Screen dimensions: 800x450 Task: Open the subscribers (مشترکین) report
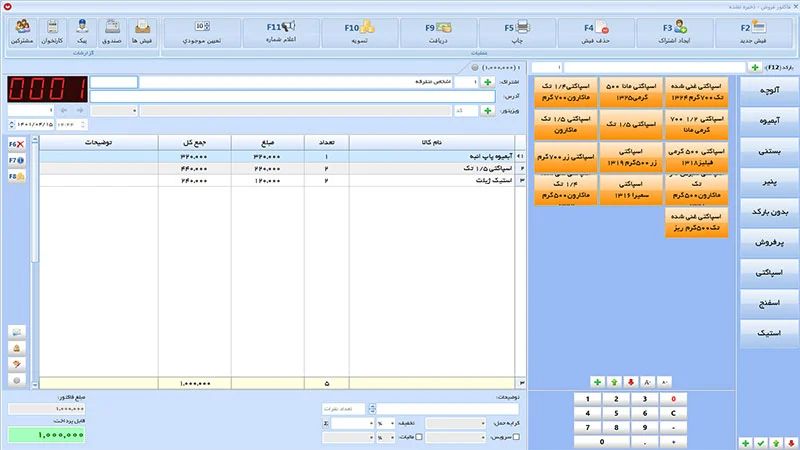pyautogui.click(x=22, y=33)
